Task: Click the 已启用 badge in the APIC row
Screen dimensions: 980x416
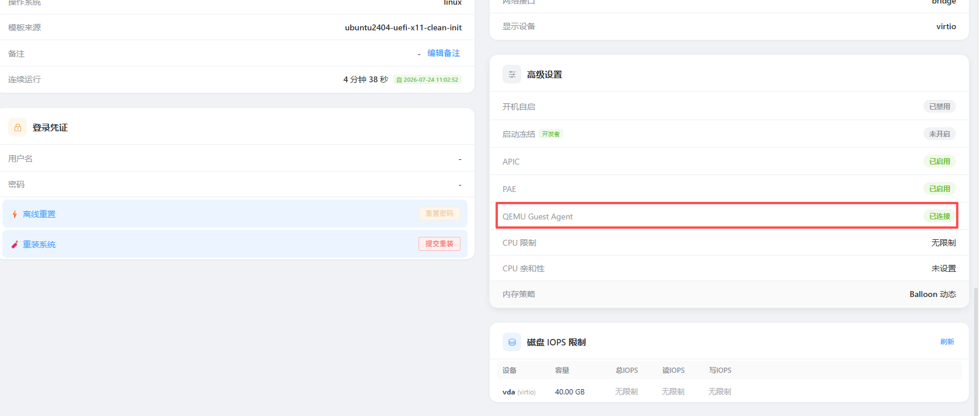Action: click(940, 162)
